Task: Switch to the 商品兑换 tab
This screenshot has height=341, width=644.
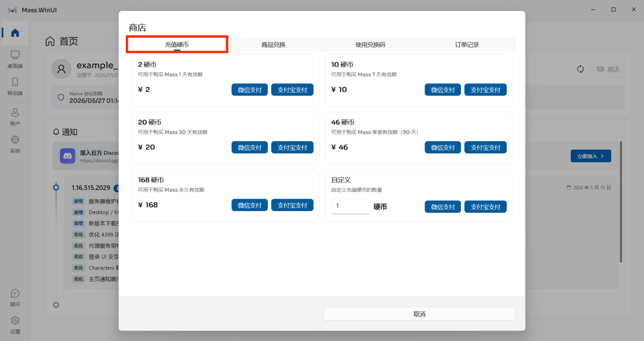Action: click(x=274, y=45)
